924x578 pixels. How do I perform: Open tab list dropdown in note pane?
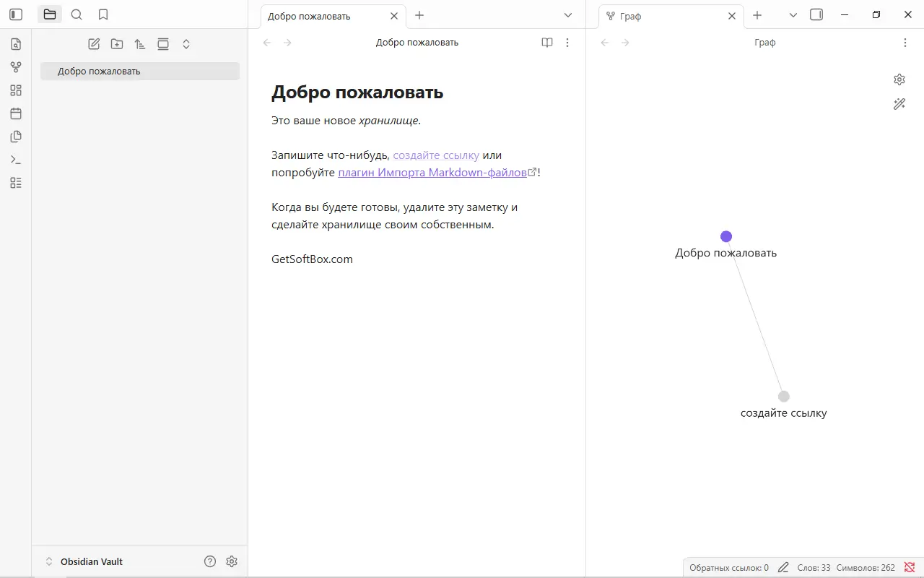(568, 15)
